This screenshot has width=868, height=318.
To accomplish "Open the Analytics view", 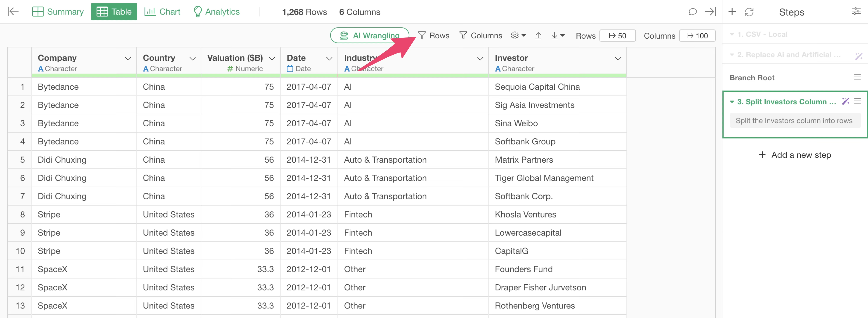I will 217,12.
